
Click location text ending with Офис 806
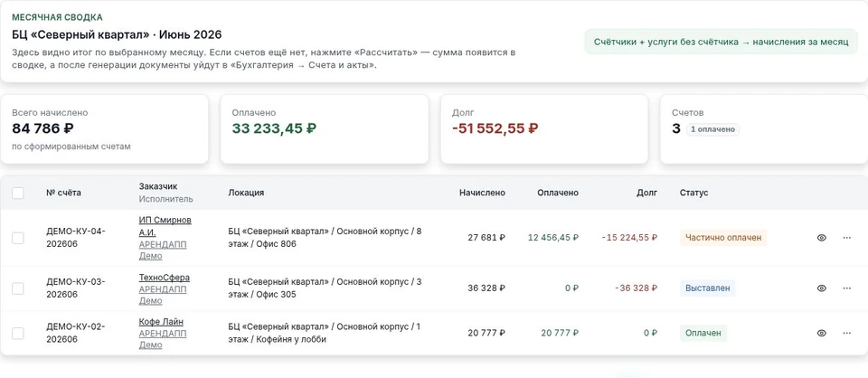(x=325, y=238)
